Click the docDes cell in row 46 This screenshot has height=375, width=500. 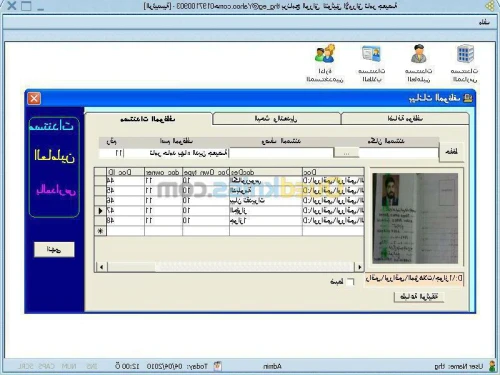[x=266, y=201]
